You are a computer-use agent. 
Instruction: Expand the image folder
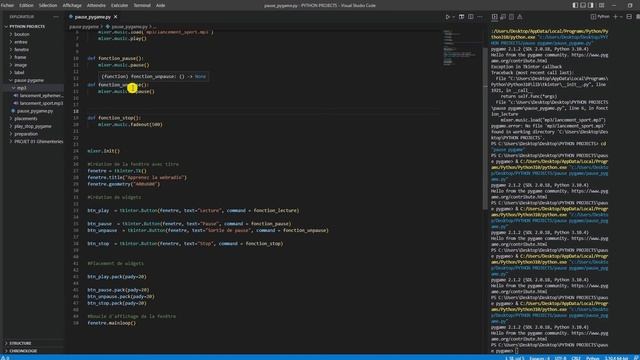20,65
